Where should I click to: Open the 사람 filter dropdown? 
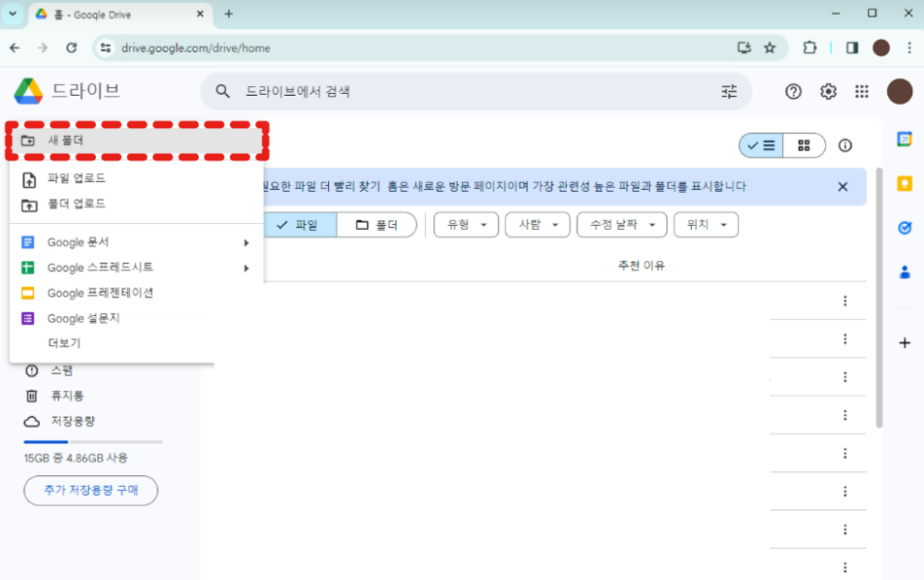(x=537, y=225)
